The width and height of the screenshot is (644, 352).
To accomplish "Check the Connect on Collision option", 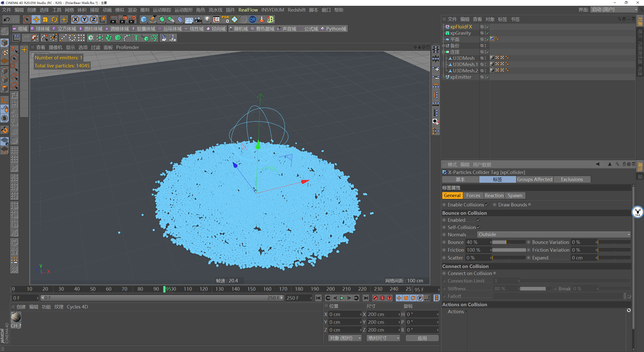I will tap(495, 273).
